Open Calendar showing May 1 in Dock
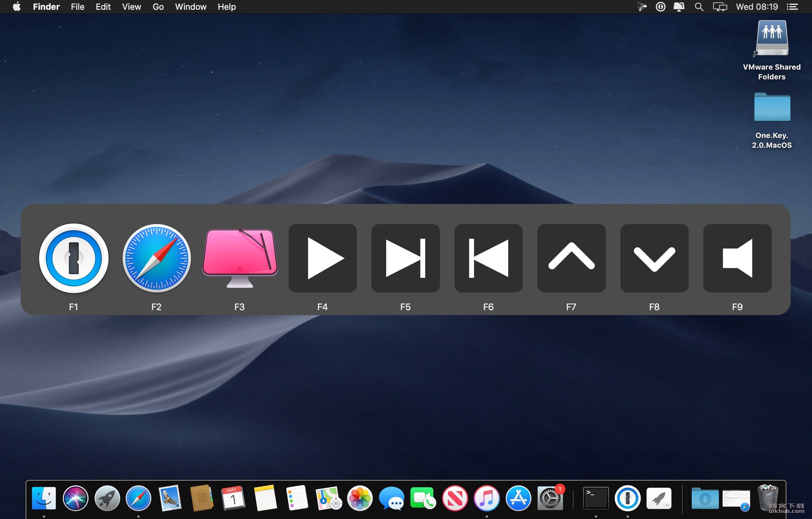Screen dimensions: 812x519 (233, 498)
